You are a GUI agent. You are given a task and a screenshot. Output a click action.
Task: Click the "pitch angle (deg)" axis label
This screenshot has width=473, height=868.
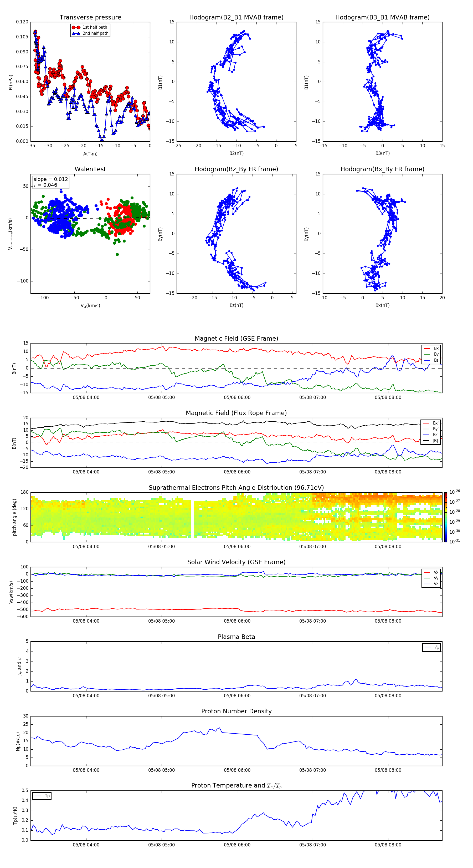[14, 517]
